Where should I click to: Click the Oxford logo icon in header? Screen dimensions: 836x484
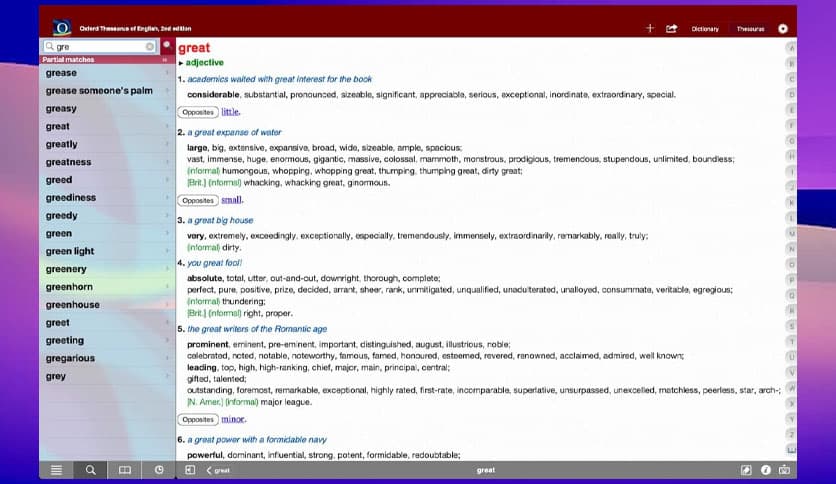pyautogui.click(x=62, y=28)
